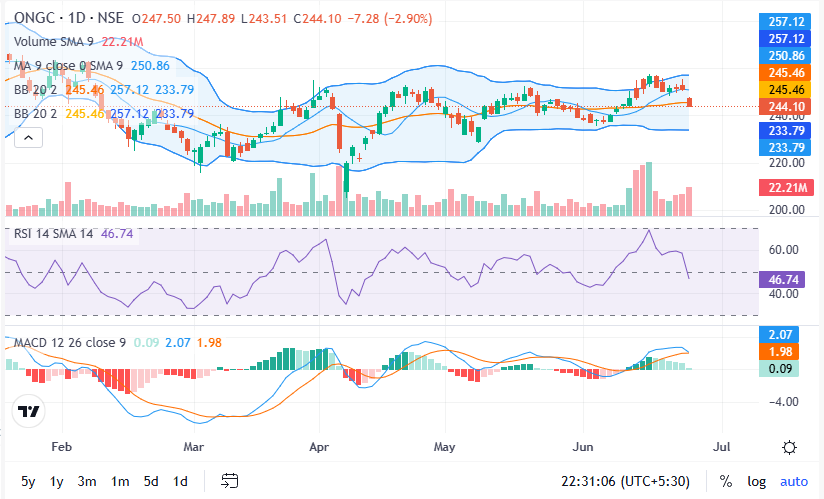Click the TradingView logo icon
Viewport: 824px width, 499px height.
click(x=28, y=411)
